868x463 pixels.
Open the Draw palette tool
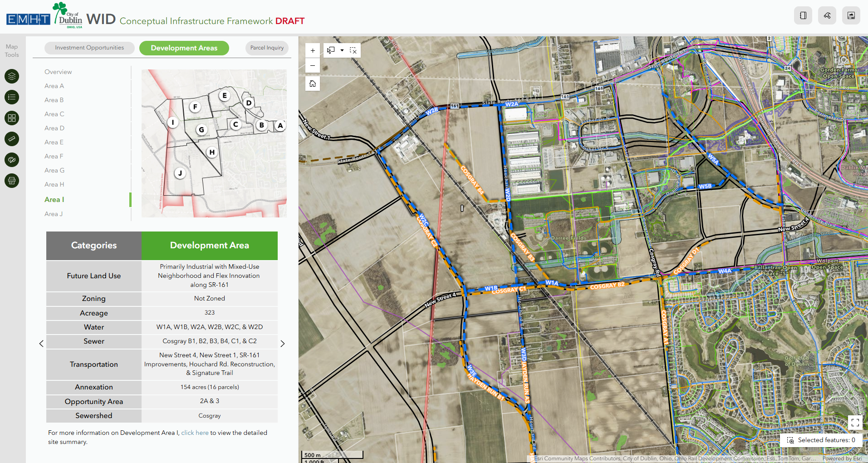[12, 160]
